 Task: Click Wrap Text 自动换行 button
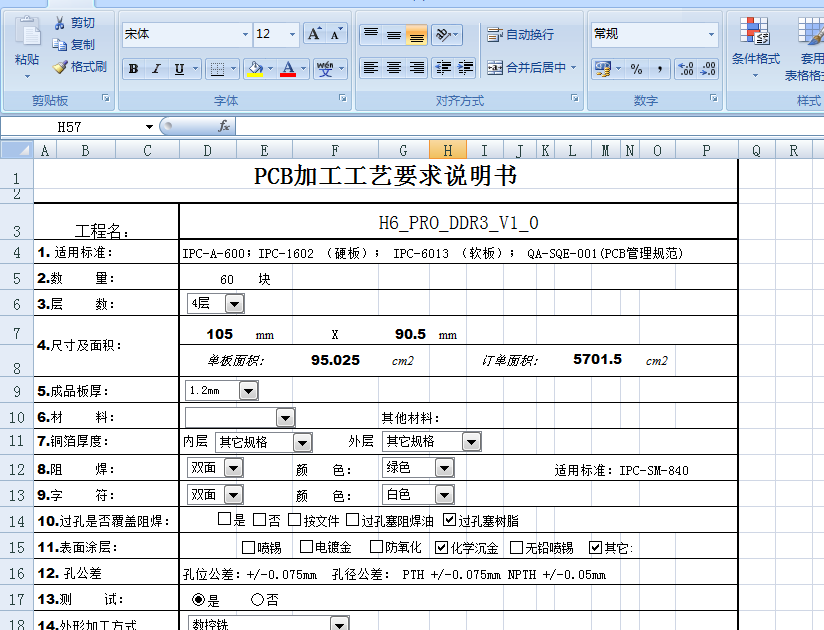520,35
